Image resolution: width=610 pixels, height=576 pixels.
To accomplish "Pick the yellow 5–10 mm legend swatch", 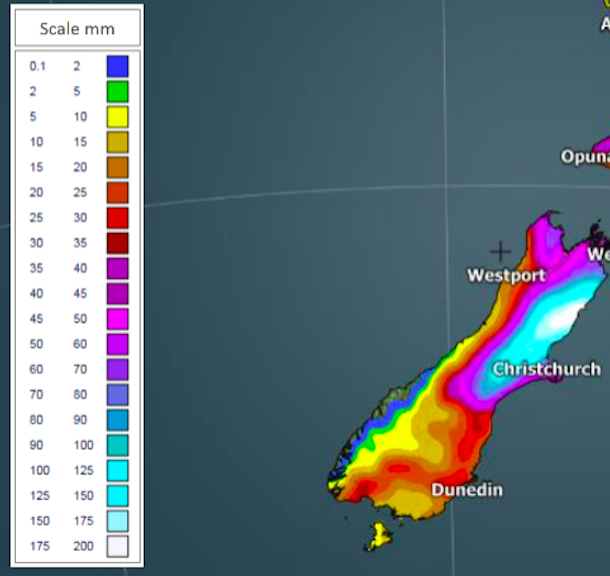I will tap(117, 116).
